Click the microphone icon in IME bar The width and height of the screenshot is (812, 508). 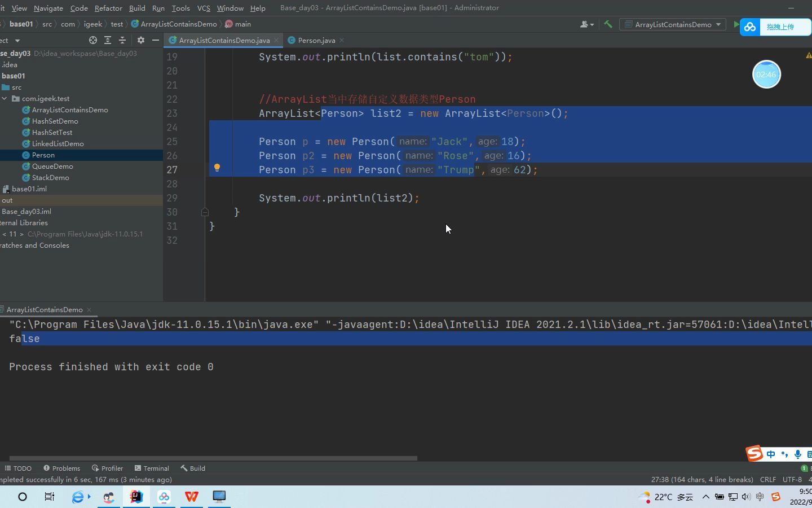pos(797,454)
